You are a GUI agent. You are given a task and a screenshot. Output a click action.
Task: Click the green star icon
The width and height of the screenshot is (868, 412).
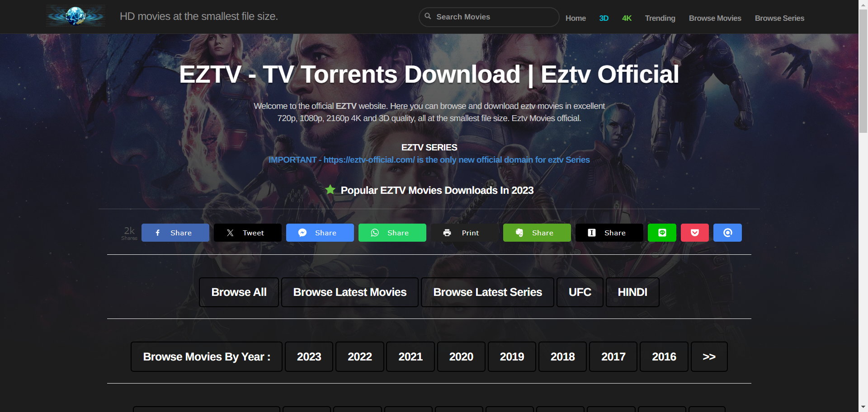330,190
